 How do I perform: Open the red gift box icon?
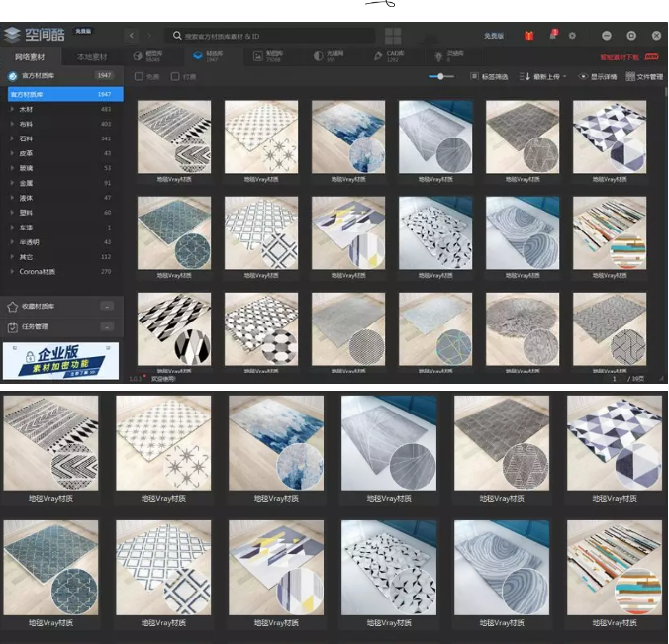[529, 36]
